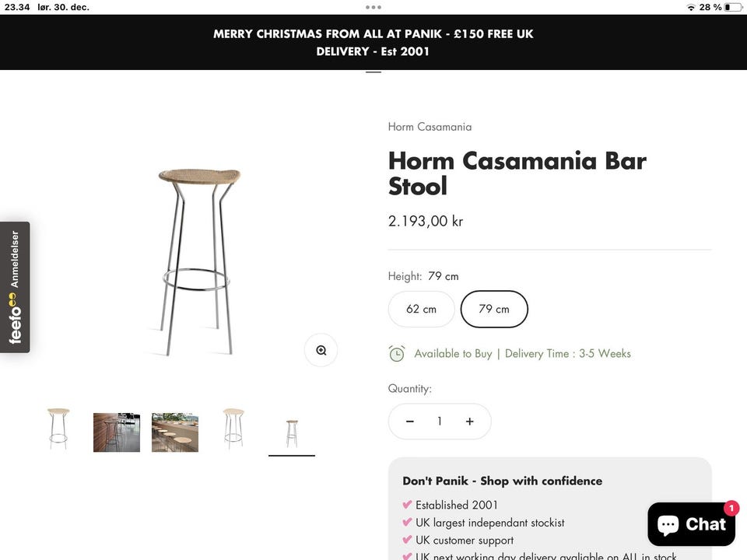Screen dimensions: 747x560
Task: Open the Chat widget
Action: [x=691, y=524]
